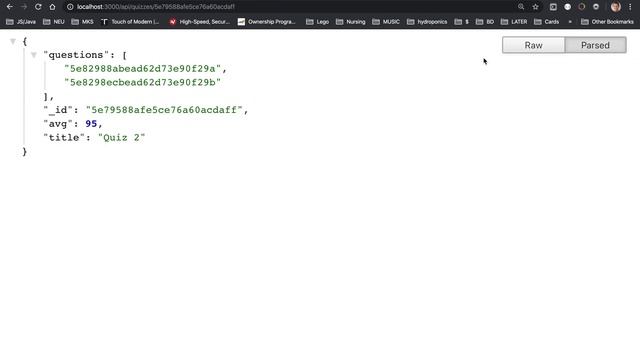
Task: Open the Other Bookmarks folder
Action: [607, 22]
